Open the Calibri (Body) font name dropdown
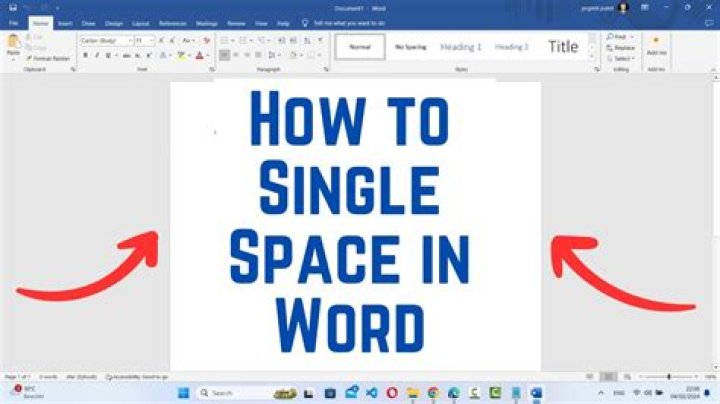 pyautogui.click(x=103, y=40)
